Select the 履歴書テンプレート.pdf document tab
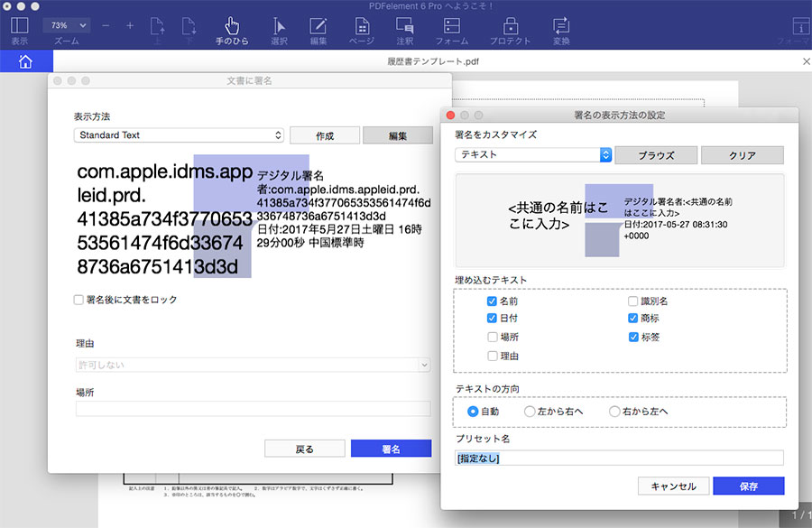This screenshot has width=812, height=528. click(x=433, y=61)
